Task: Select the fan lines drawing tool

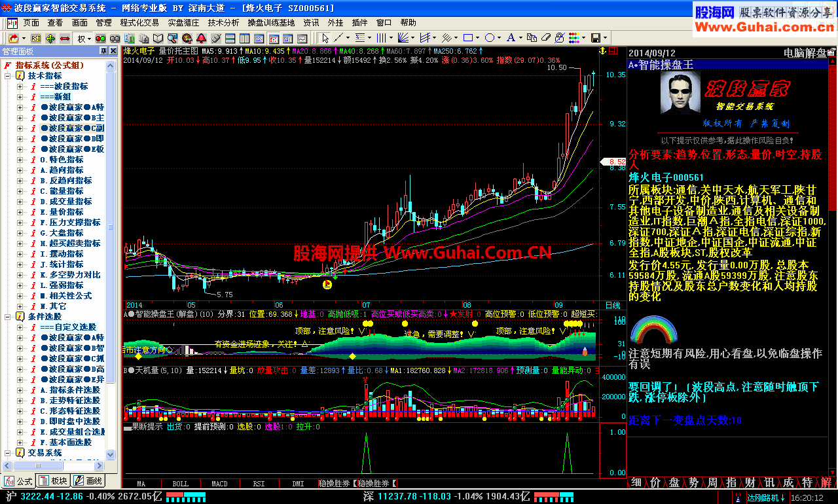Action: 403,38
